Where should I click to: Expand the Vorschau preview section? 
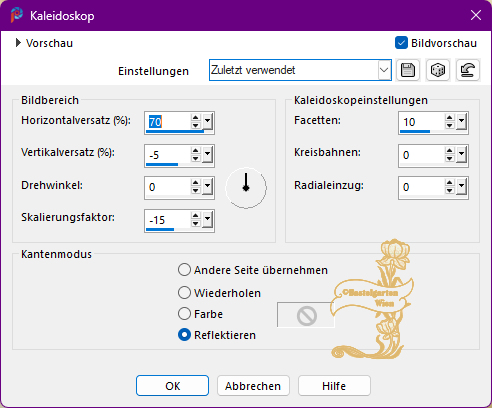pyautogui.click(x=18, y=43)
